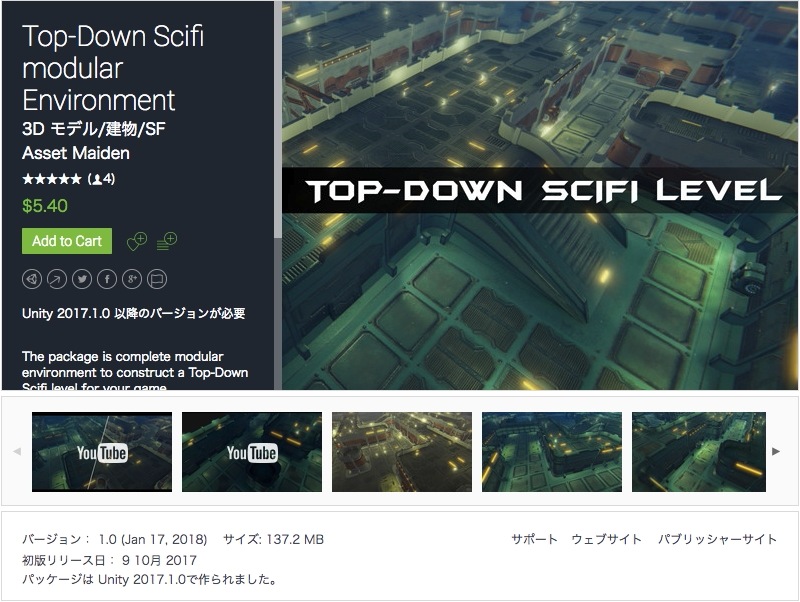Click the パッケージは Unity 2017.1.0 line
The height and width of the screenshot is (602, 800).
(150, 580)
